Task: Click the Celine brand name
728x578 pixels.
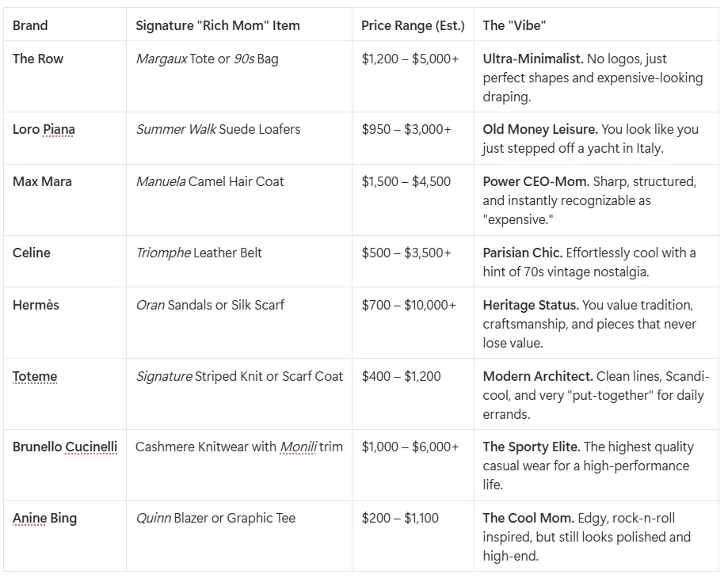Action: 32,253
